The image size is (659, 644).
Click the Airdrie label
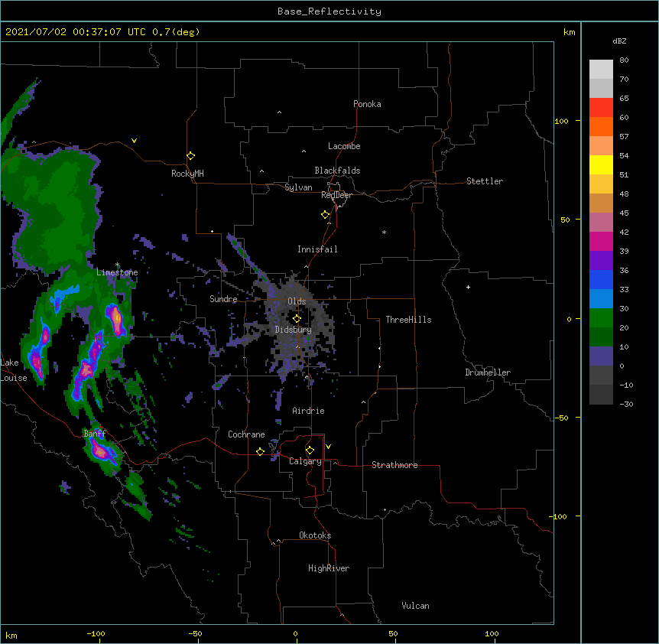(x=308, y=411)
